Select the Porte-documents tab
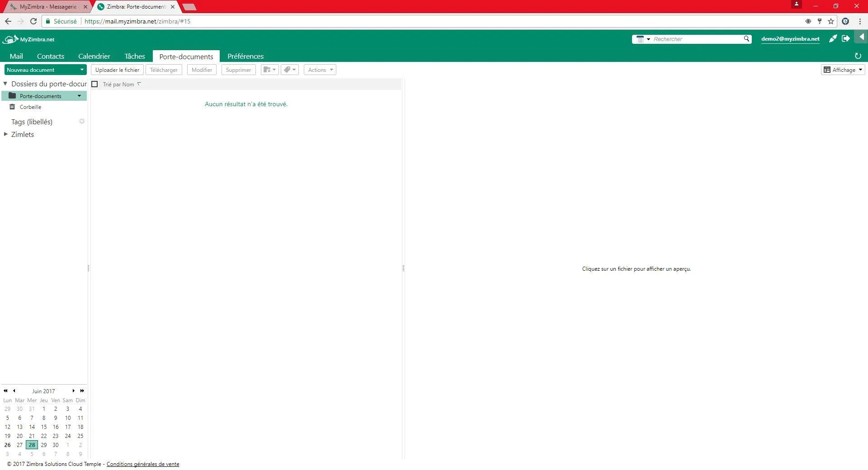868x470 pixels. 186,56
